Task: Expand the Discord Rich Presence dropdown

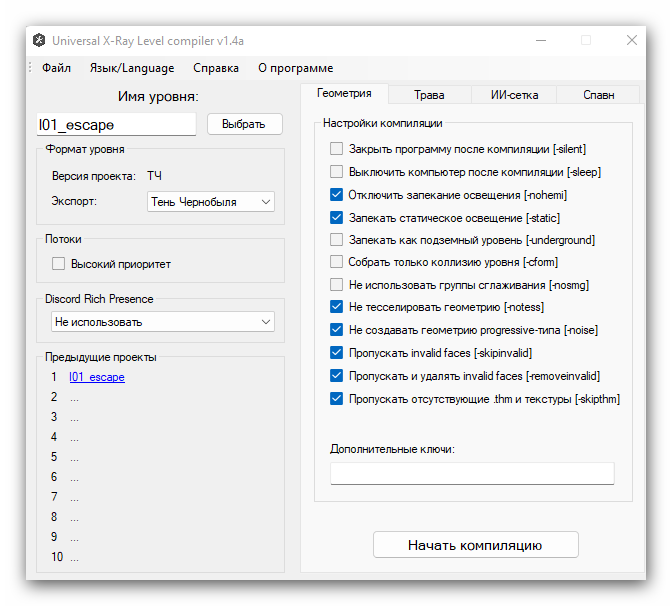Action: point(163,322)
